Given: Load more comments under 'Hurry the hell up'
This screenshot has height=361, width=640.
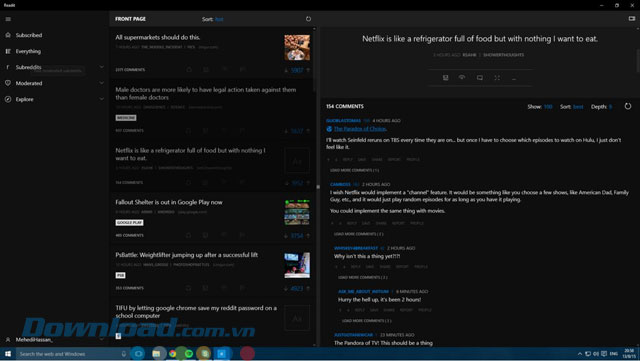Looking at the screenshot, I should pyautogui.click(x=367, y=321).
